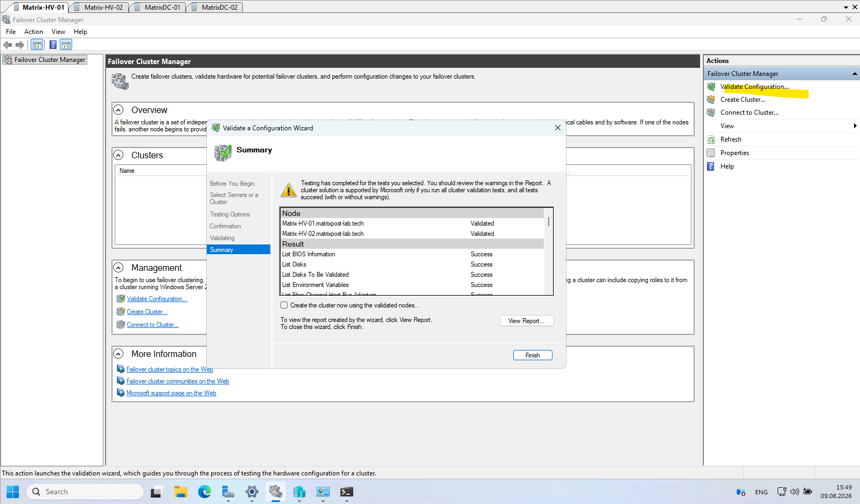Click the taskbar Search box

point(85,492)
